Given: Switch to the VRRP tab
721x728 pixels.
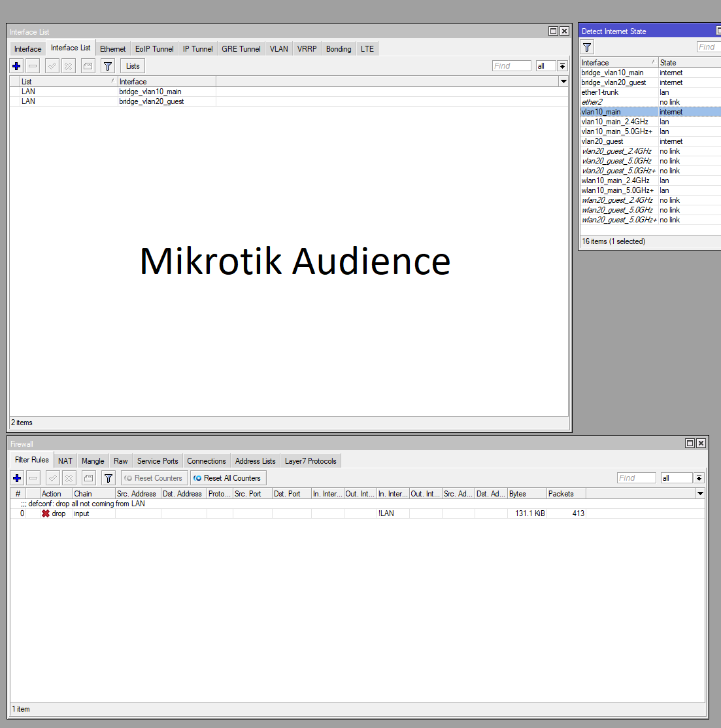Looking at the screenshot, I should (307, 49).
